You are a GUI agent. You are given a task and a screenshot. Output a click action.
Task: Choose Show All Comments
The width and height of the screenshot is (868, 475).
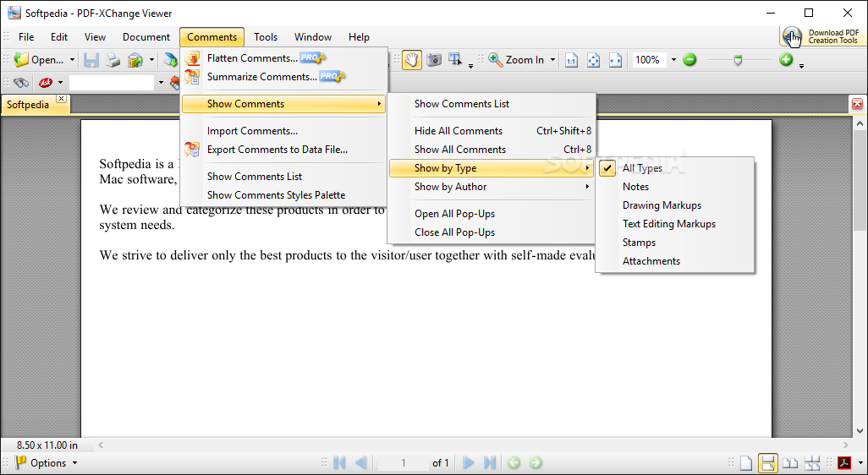pyautogui.click(x=491, y=150)
